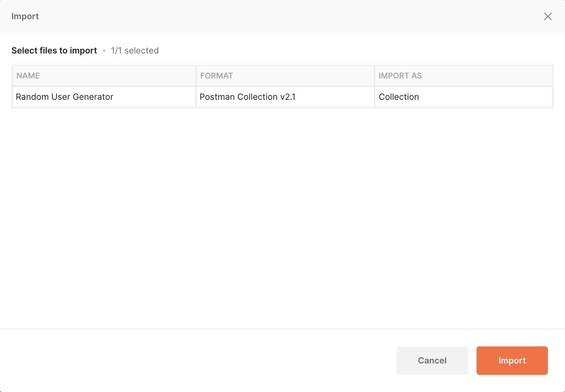Select the Random User Generator file name
The image size is (565, 392).
(65, 97)
